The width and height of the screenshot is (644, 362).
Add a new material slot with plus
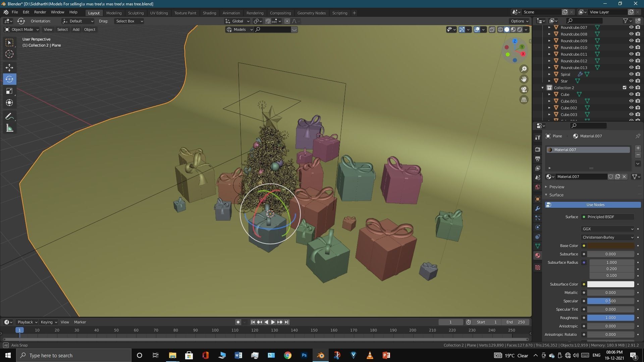coord(638,148)
